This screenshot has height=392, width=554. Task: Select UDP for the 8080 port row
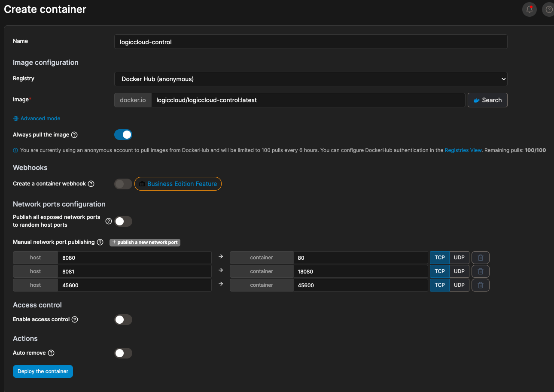[x=459, y=258]
